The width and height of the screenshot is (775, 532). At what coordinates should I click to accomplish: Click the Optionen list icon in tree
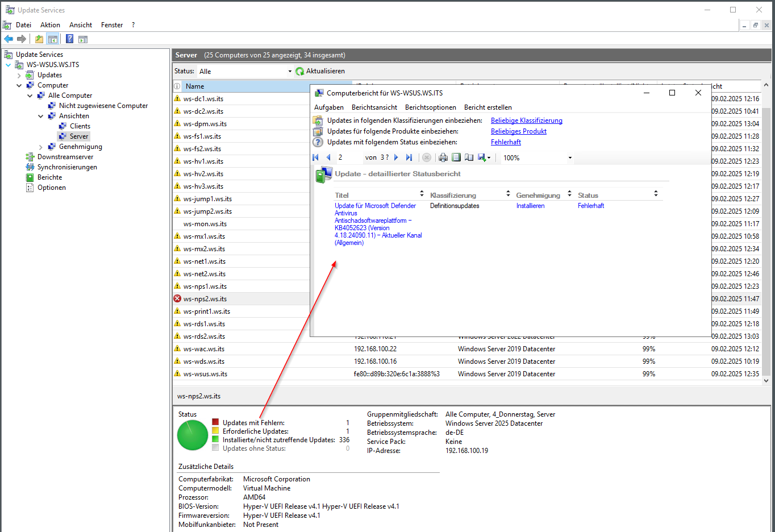pyautogui.click(x=30, y=188)
